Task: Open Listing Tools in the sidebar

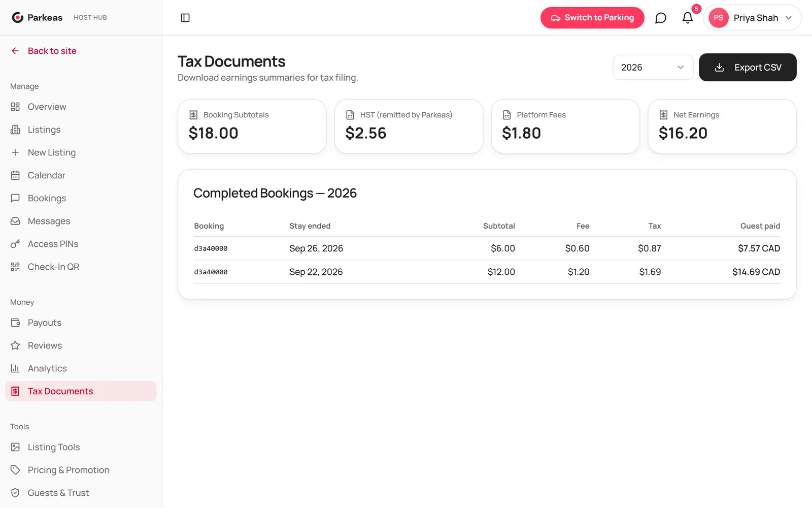Action: click(x=81, y=447)
